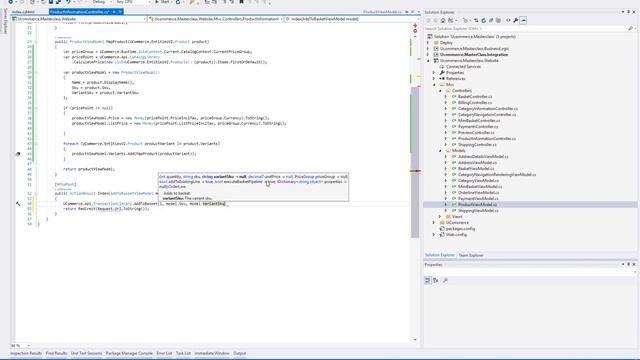
Task: Click the Home icon in Solution Explorer toolbar
Action: [443, 20]
